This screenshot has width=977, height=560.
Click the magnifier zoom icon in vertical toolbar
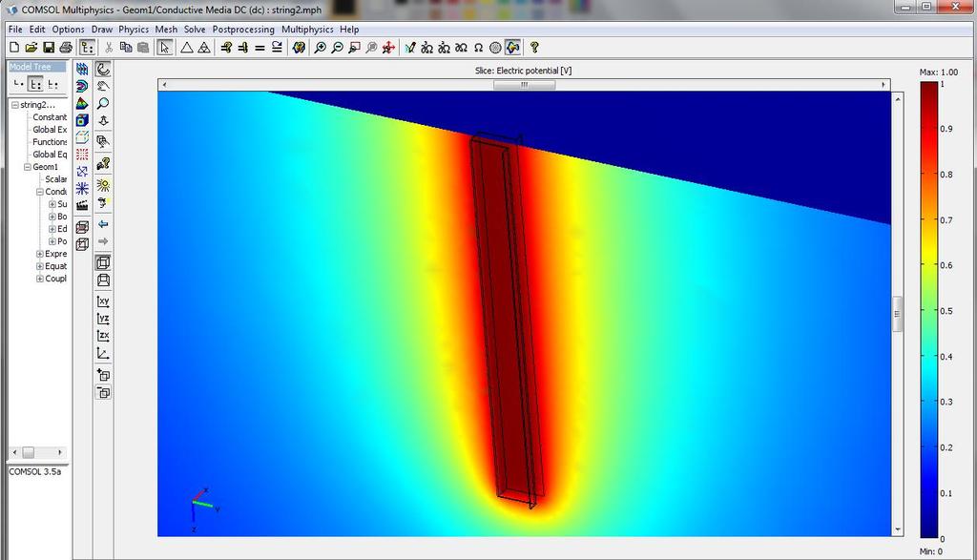click(103, 103)
